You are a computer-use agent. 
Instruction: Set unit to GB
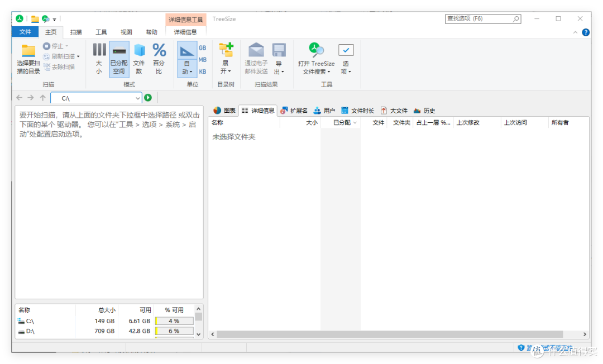(x=202, y=48)
